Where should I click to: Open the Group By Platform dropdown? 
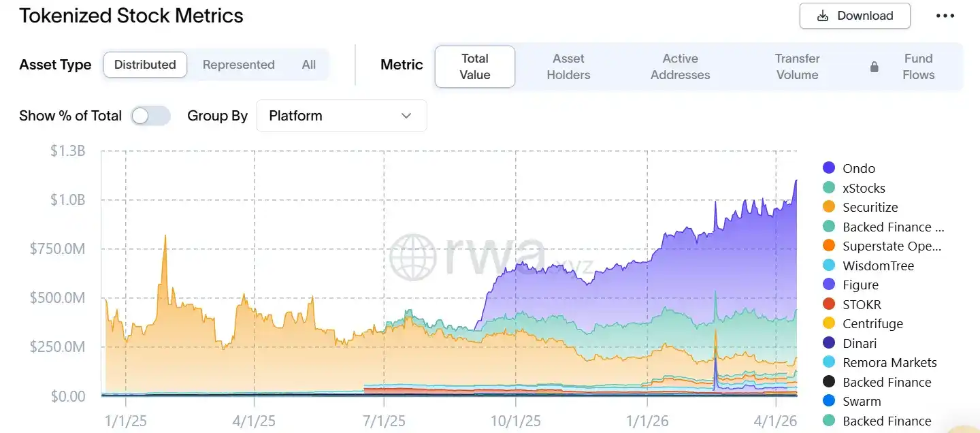[x=340, y=116]
